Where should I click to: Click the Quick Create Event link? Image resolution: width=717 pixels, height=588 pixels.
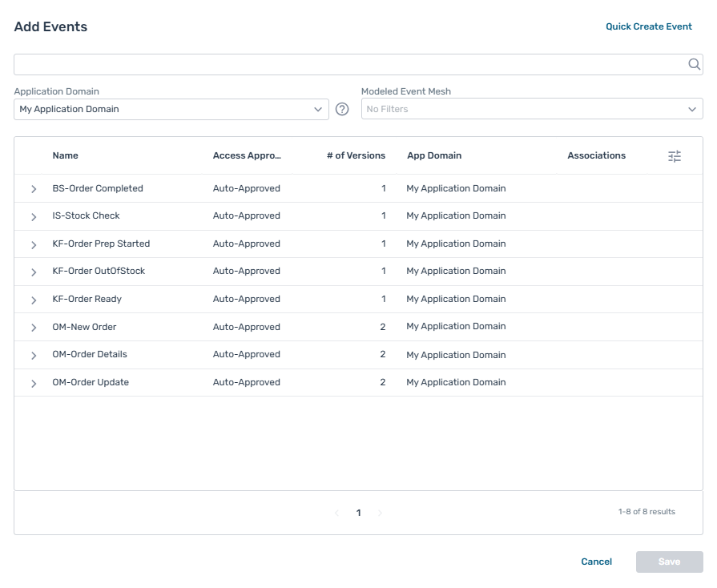pos(648,26)
